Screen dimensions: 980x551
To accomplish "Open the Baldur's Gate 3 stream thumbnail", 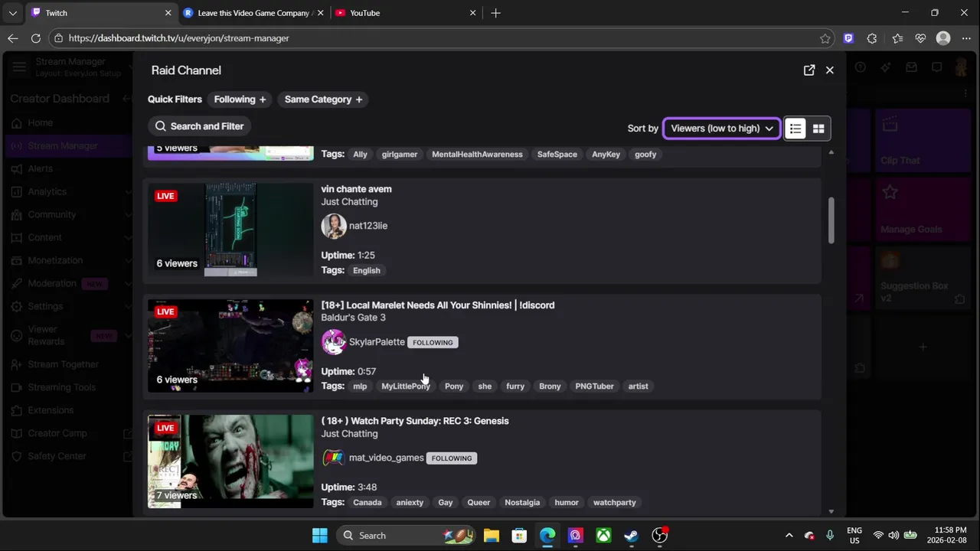I will [x=230, y=346].
